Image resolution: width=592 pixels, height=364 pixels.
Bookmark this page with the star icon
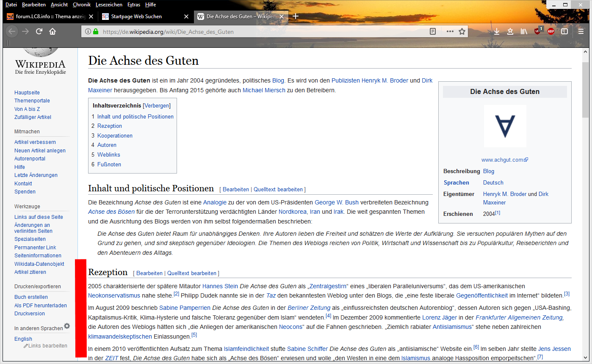462,31
